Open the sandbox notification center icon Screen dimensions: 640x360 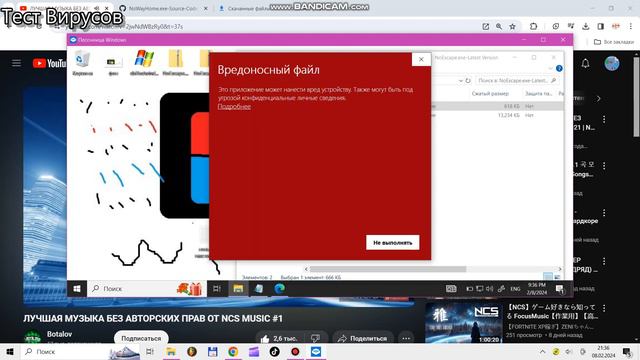click(x=560, y=289)
